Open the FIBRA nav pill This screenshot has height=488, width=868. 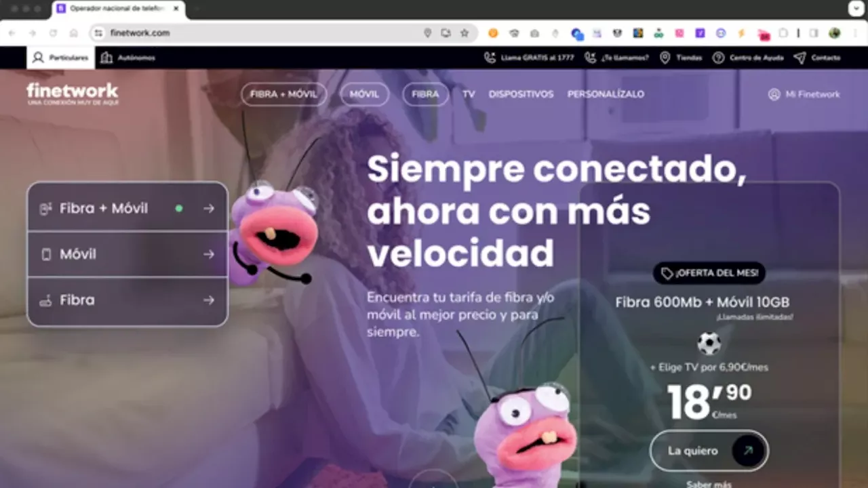[x=425, y=94]
